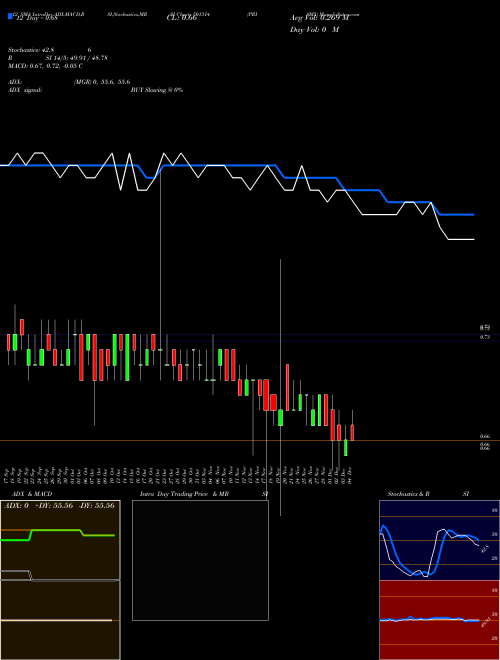Image resolution: width=500 pixels, height=660 pixels.
Task: Click the 'Intra Day Trading Price & MR' title
Action: [184, 494]
